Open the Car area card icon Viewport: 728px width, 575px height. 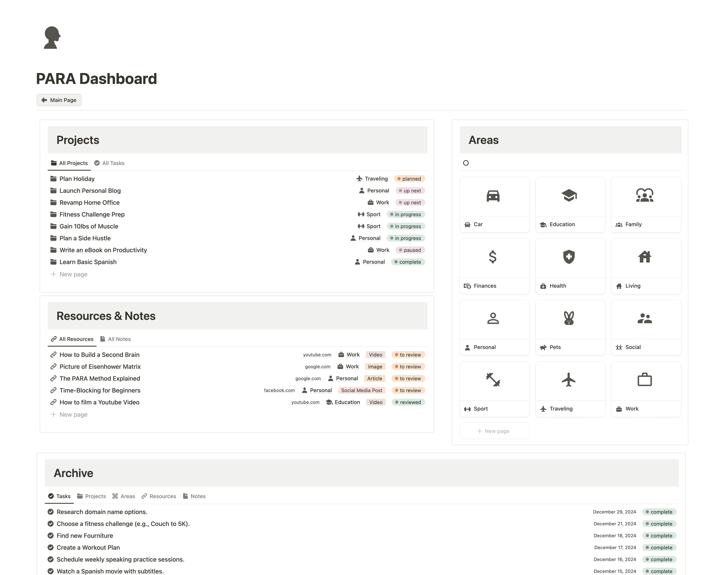coord(493,196)
